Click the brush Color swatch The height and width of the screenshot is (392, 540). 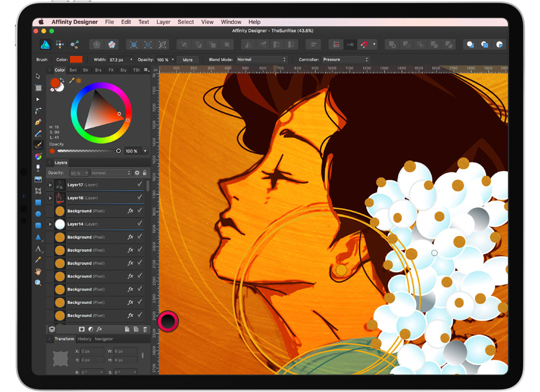coord(76,60)
